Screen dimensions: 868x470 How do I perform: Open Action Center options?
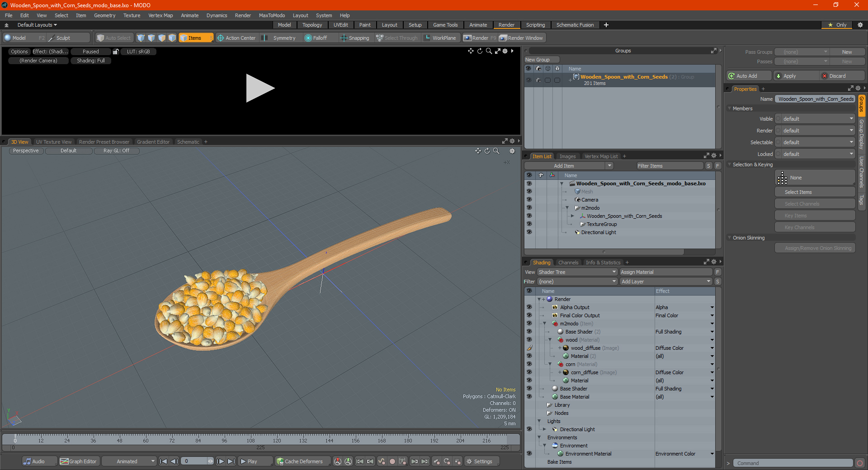click(236, 38)
